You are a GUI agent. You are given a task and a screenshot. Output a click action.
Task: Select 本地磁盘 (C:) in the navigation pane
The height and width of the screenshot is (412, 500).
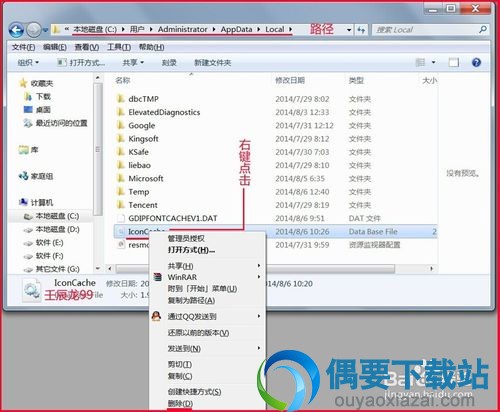point(57,216)
